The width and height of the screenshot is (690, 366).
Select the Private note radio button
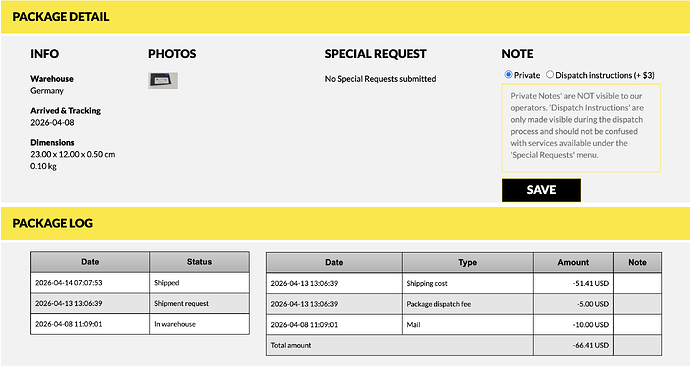coord(508,75)
